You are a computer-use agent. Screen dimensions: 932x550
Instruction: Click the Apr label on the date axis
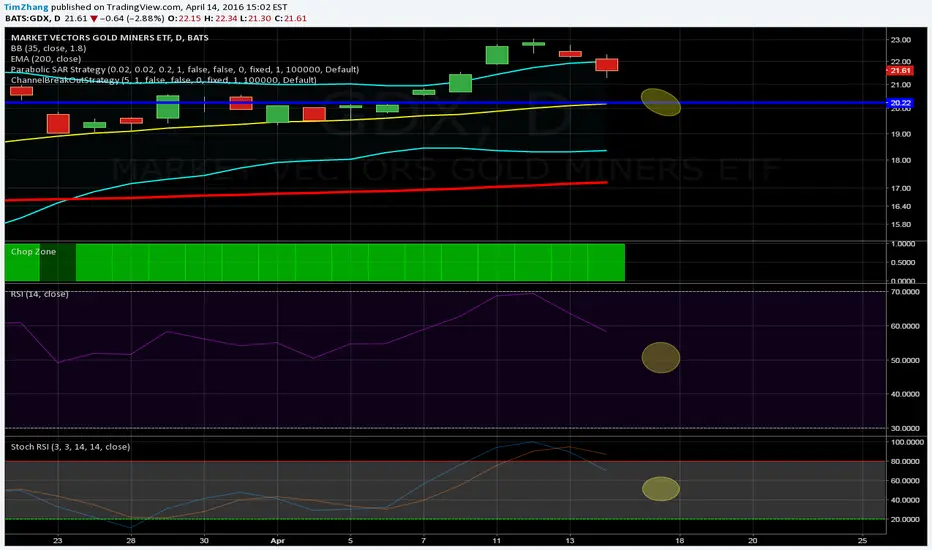click(278, 540)
